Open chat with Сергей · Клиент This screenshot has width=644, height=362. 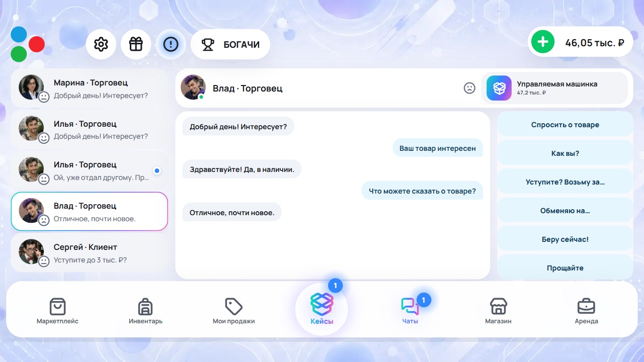tap(89, 253)
